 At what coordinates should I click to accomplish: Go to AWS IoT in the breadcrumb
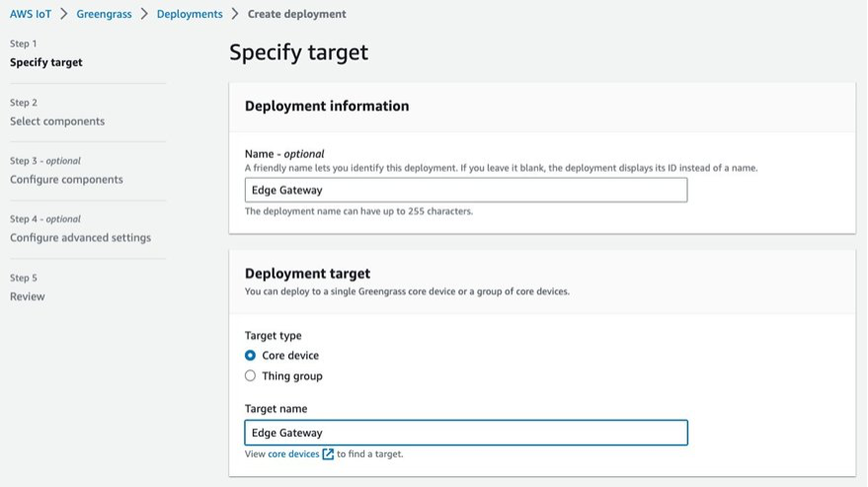(x=31, y=14)
